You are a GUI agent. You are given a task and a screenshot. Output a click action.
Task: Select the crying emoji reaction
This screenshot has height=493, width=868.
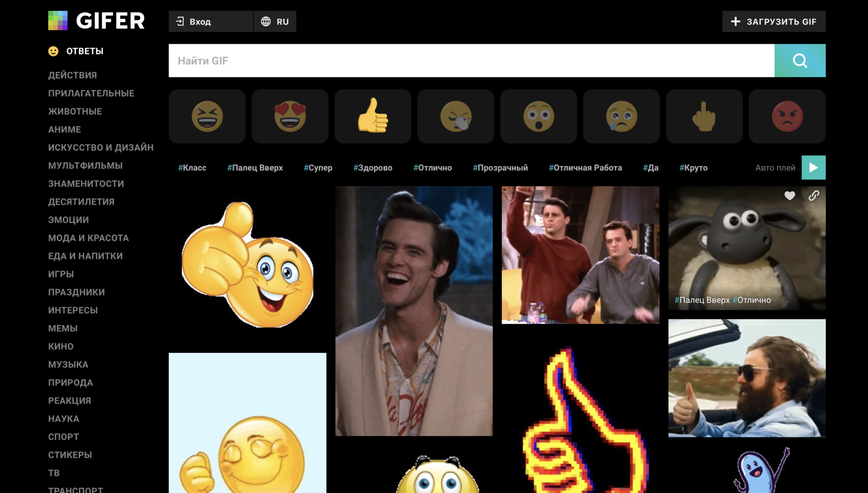(622, 116)
